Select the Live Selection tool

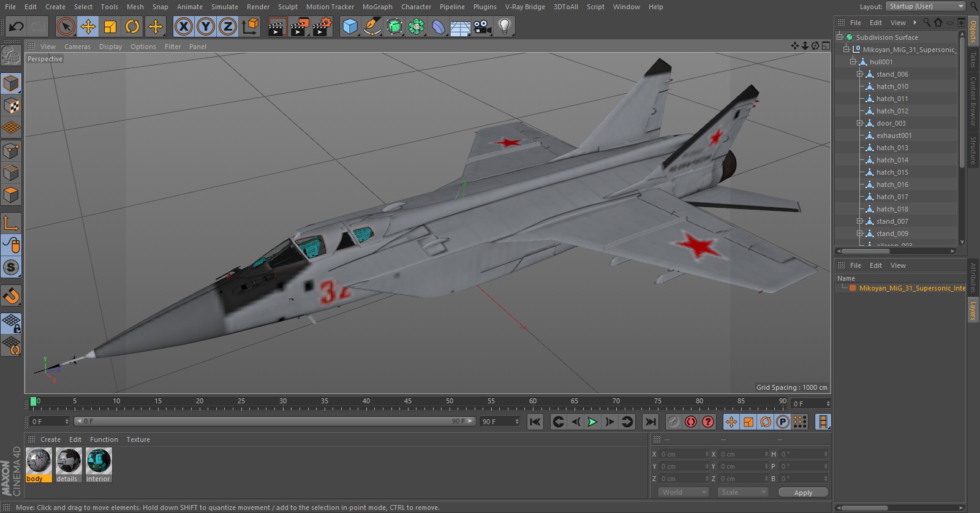coord(66,26)
